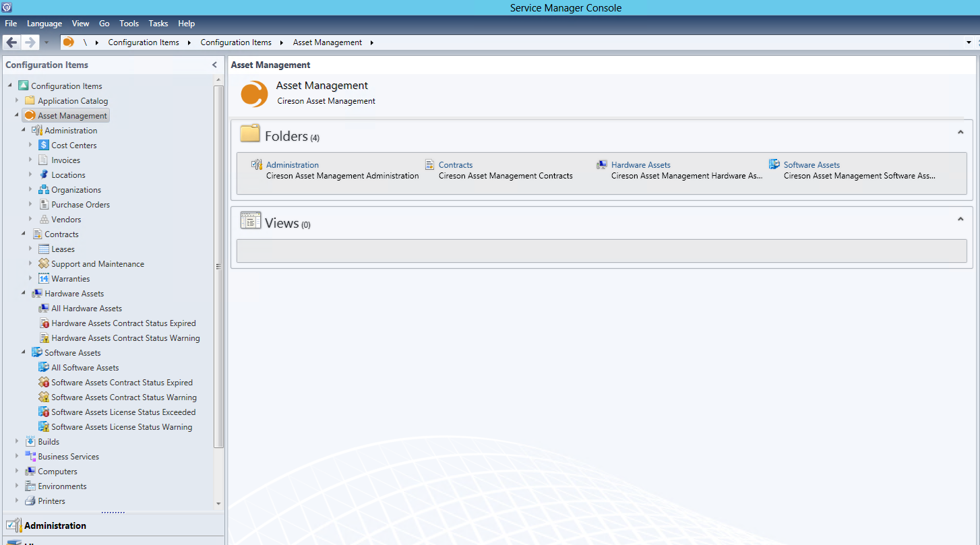Image resolution: width=980 pixels, height=545 pixels.
Task: Open the View menu
Action: click(x=80, y=24)
